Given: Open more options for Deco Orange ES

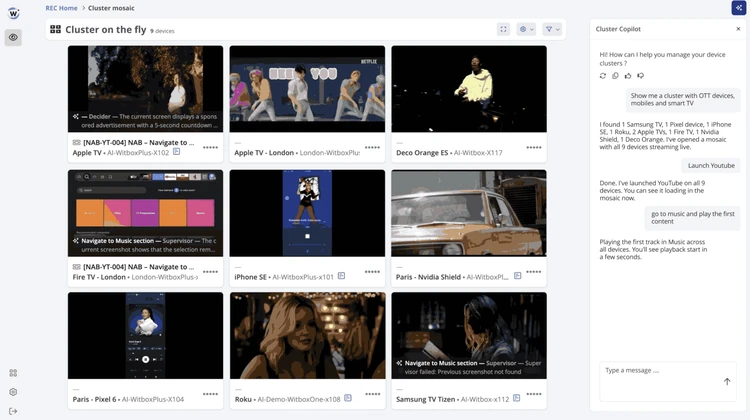Looking at the screenshot, I should (534, 147).
